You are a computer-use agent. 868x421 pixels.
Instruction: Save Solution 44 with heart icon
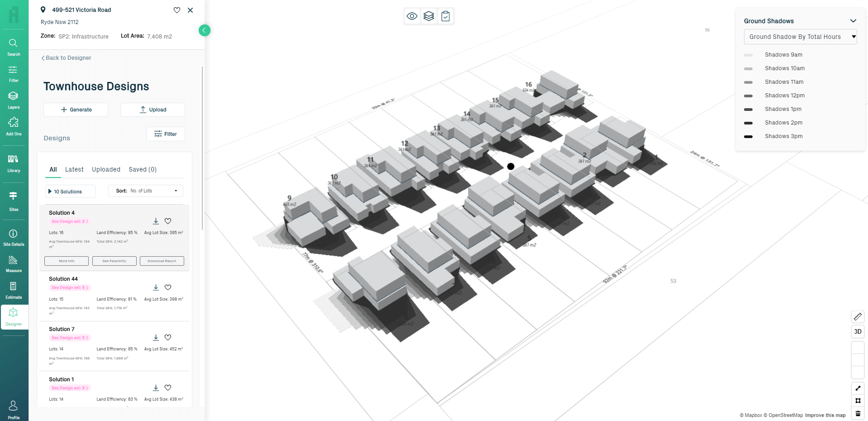pyautogui.click(x=168, y=287)
